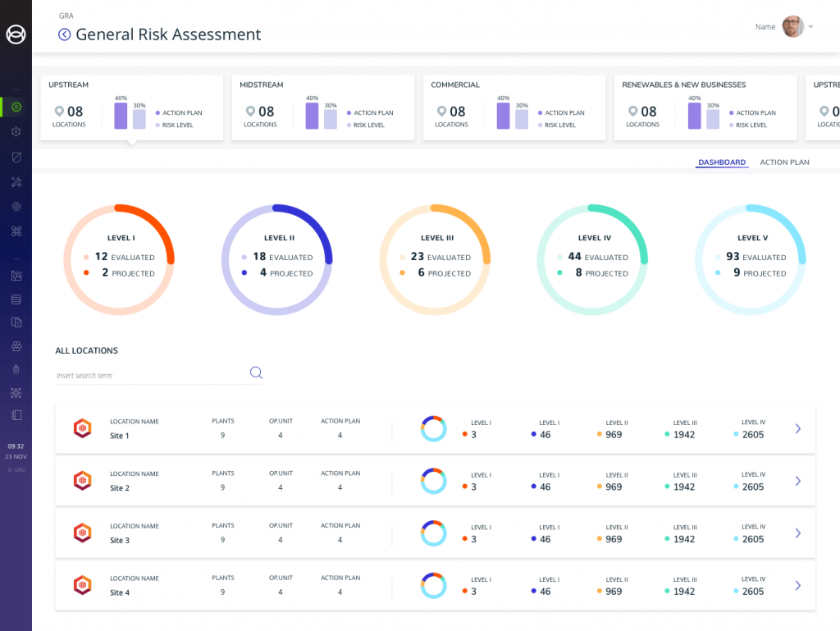840x631 pixels.
Task: Select the crossed tools icon in sidebar
Action: (x=16, y=182)
